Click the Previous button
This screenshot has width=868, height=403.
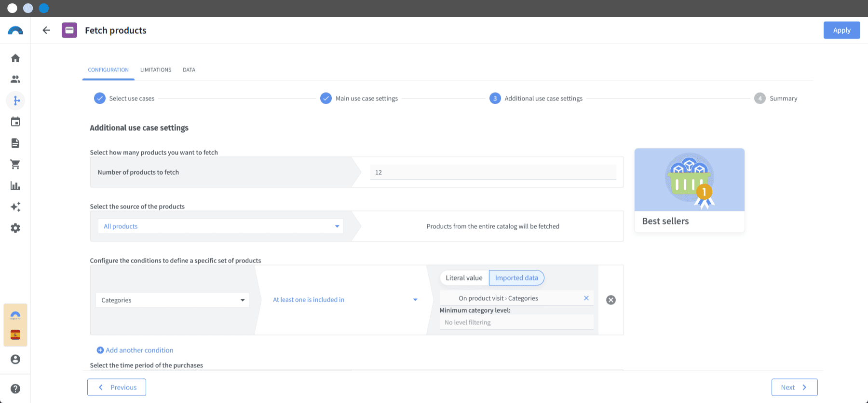point(117,387)
